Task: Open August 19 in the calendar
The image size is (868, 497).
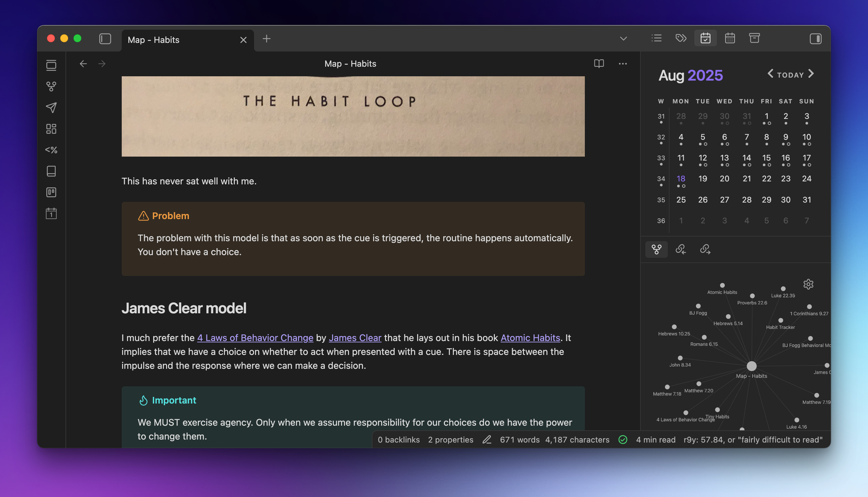Action: pos(703,179)
